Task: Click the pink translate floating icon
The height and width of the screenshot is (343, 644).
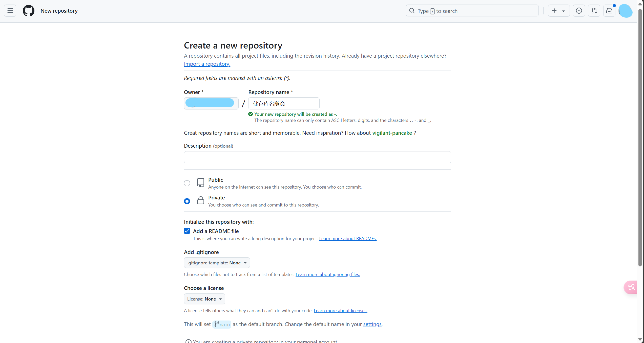Action: coord(631,287)
